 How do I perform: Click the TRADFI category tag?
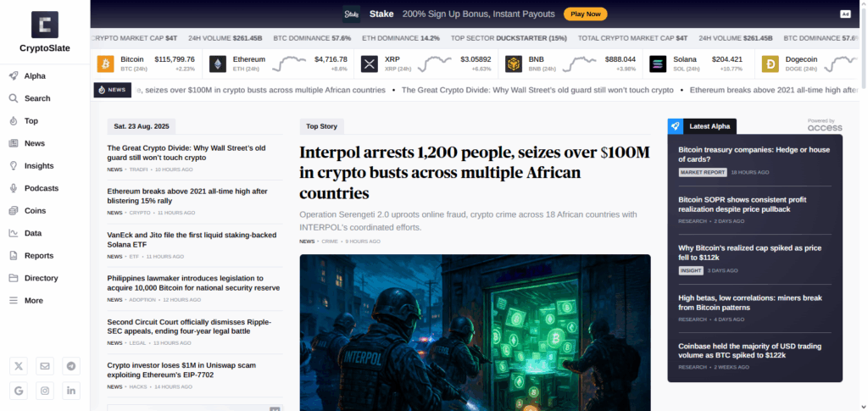point(138,169)
